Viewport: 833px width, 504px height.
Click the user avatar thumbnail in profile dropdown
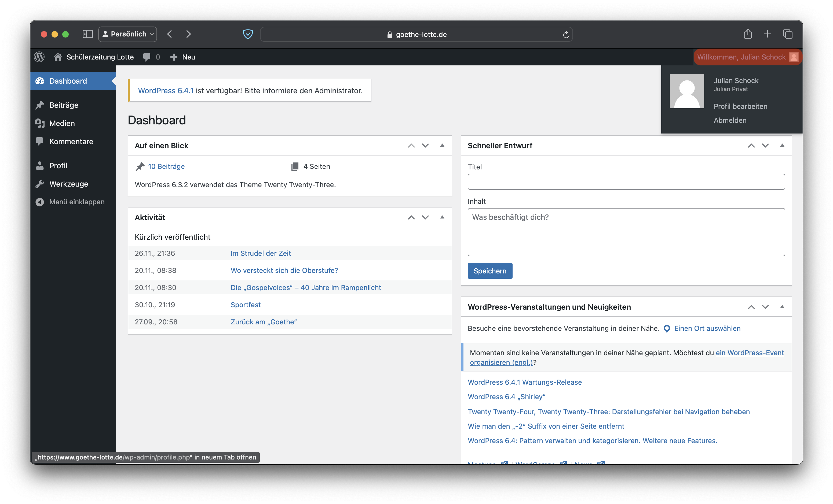687,91
